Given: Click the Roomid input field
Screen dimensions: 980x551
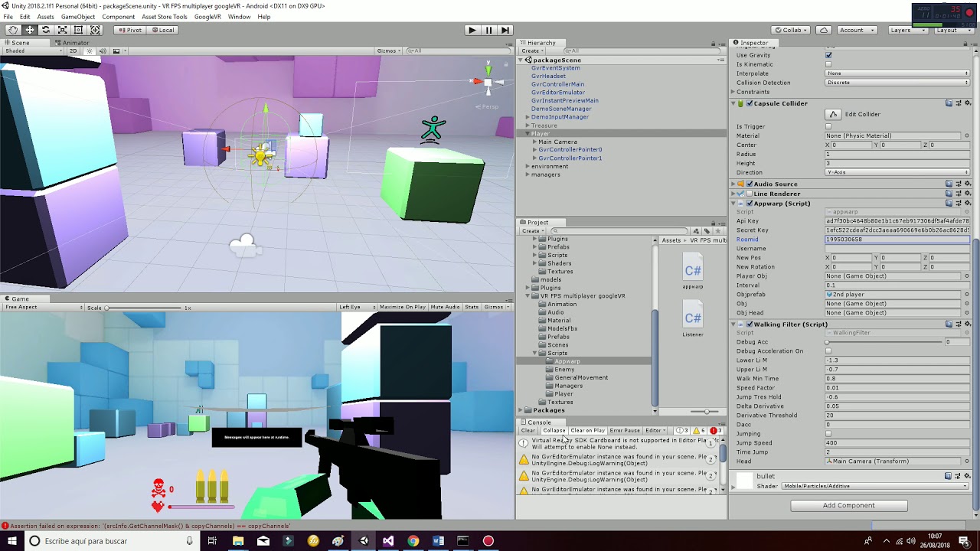Looking at the screenshot, I should point(897,240).
